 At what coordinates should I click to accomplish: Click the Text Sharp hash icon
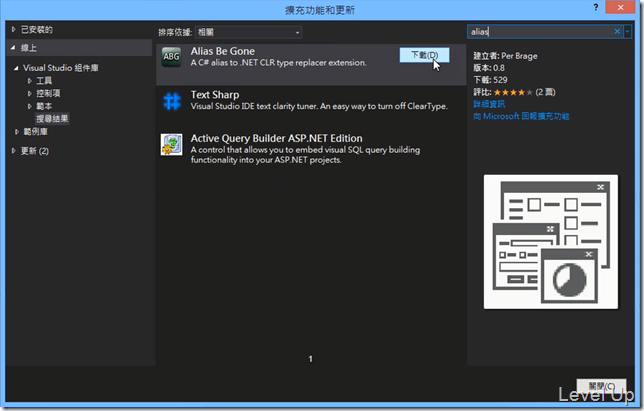pos(172,101)
